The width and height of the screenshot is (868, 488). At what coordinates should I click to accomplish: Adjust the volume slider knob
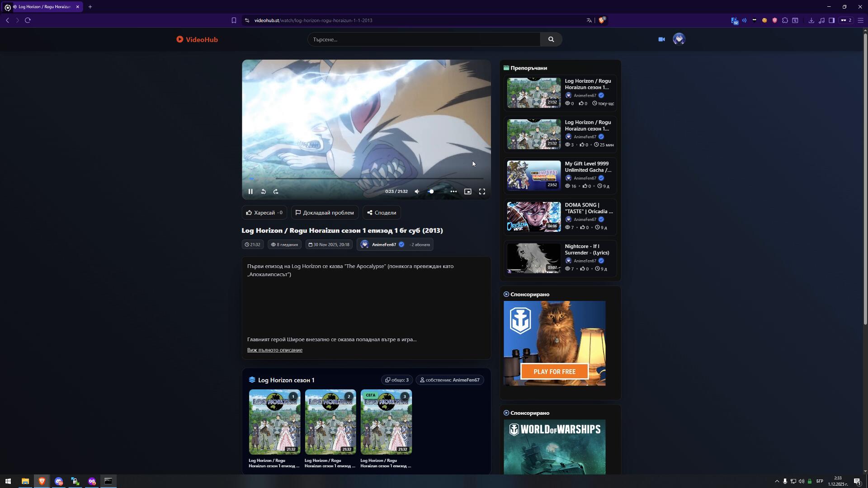[x=431, y=192]
